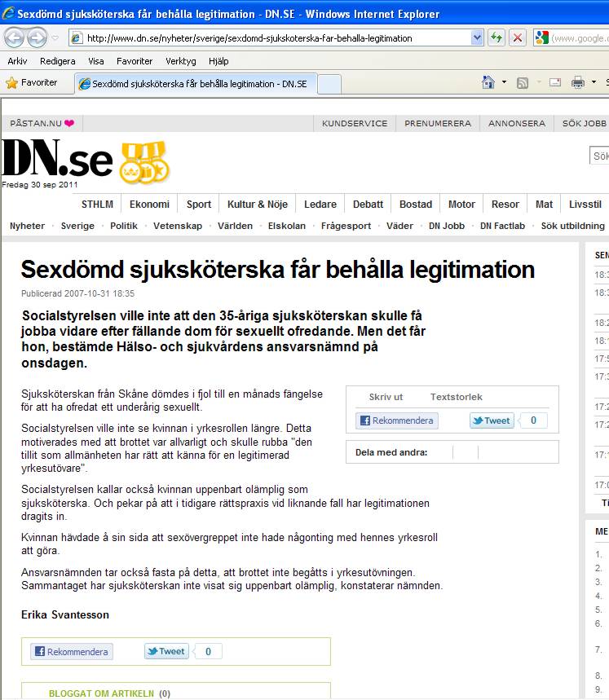The image size is (609, 700).
Task: Go to the Ledare section
Action: 320,205
